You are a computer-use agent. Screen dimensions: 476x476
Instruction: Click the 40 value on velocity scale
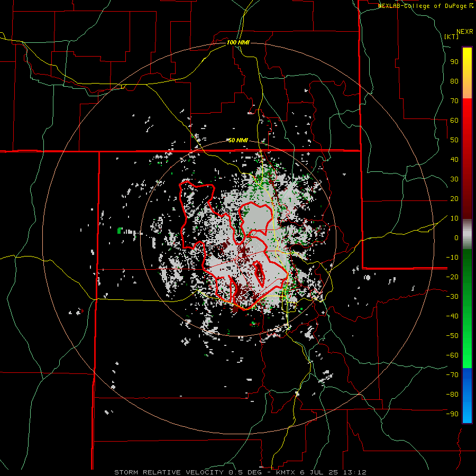click(x=454, y=160)
